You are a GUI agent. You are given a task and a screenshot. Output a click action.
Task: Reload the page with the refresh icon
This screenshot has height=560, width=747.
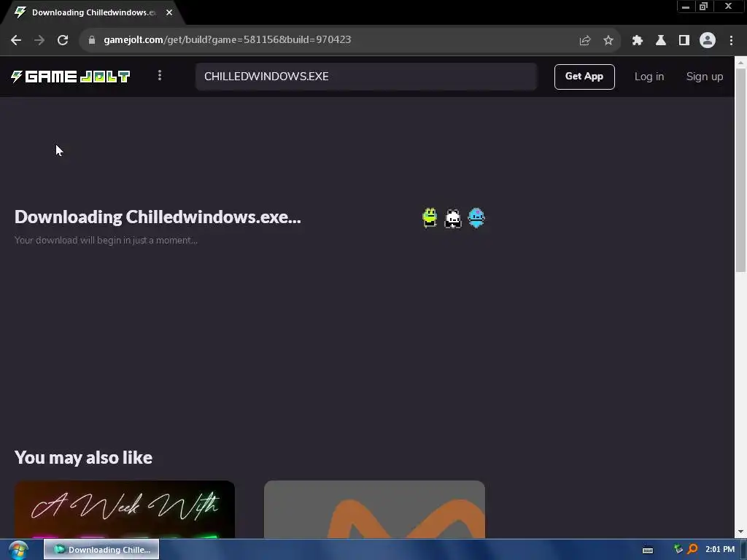(63, 40)
